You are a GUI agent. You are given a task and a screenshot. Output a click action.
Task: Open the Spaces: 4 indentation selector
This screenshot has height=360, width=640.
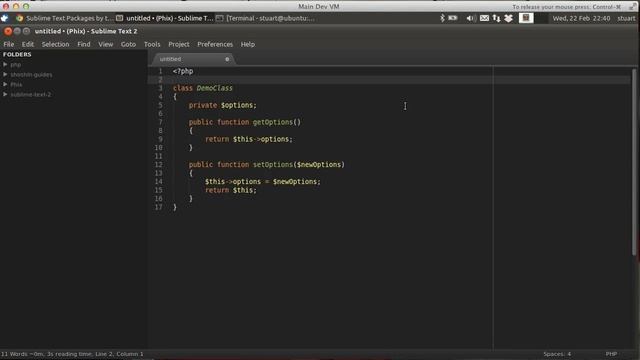557,354
